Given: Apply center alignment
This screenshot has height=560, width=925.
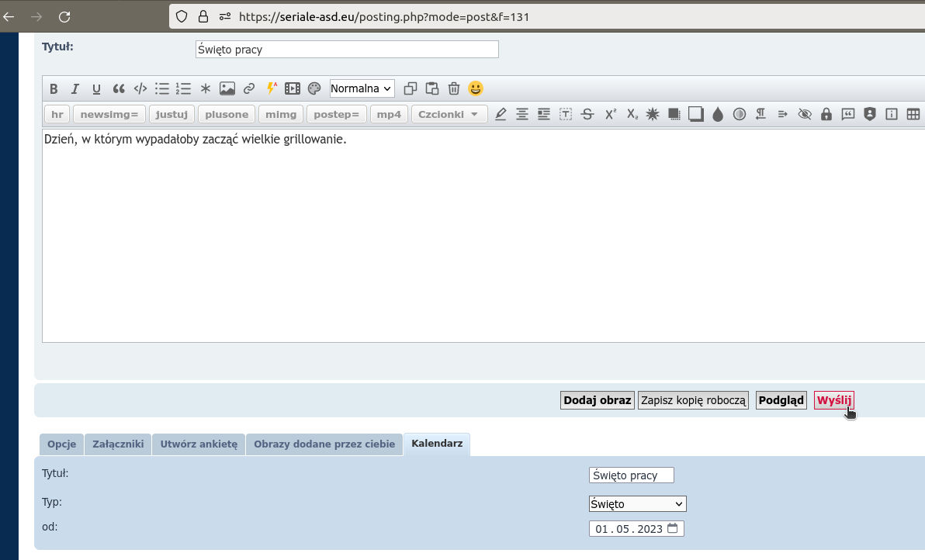Looking at the screenshot, I should pyautogui.click(x=522, y=114).
